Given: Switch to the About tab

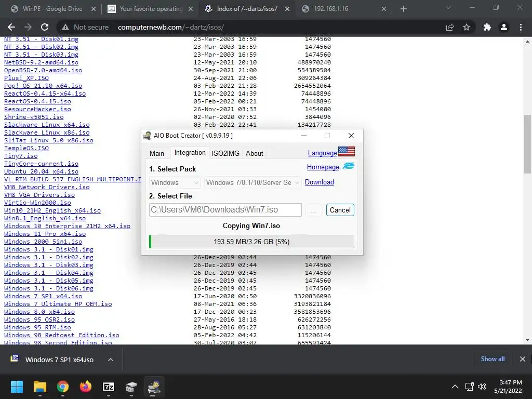Looking at the screenshot, I should 255,153.
